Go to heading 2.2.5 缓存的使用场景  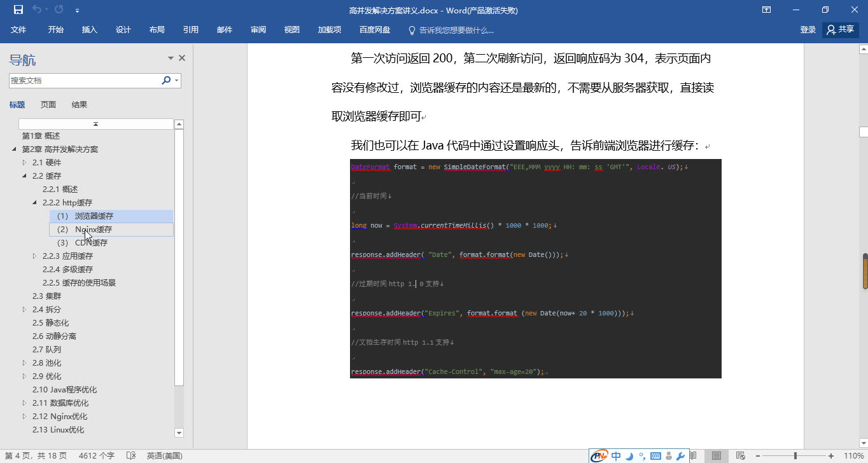point(79,283)
